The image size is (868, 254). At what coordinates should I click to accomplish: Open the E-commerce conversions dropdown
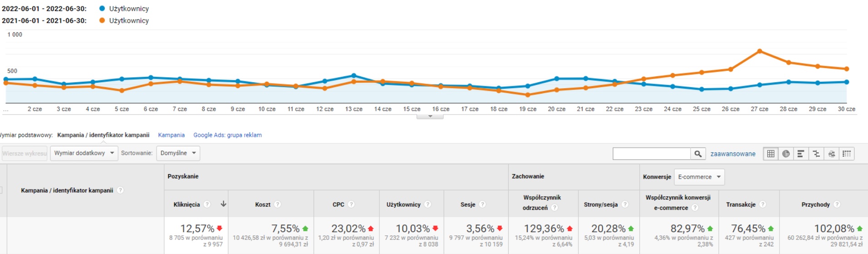point(699,177)
